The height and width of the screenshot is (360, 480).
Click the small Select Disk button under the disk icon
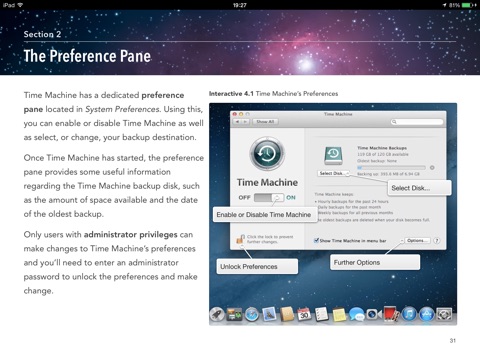click(x=333, y=173)
